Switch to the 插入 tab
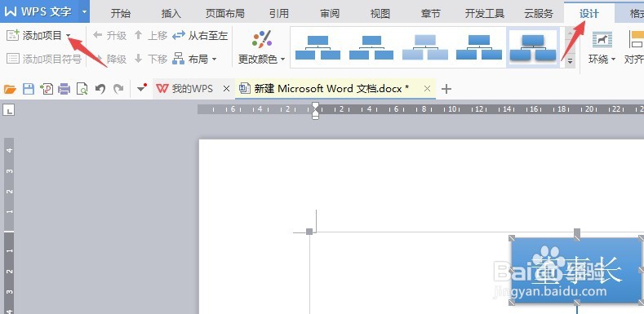The width and height of the screenshot is (644, 314). [171, 14]
